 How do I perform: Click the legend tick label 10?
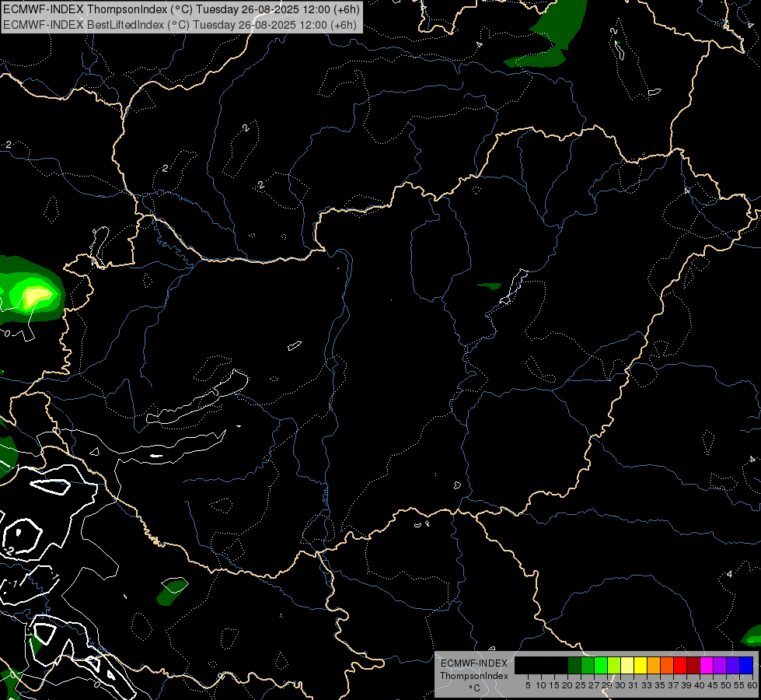pyautogui.click(x=541, y=685)
